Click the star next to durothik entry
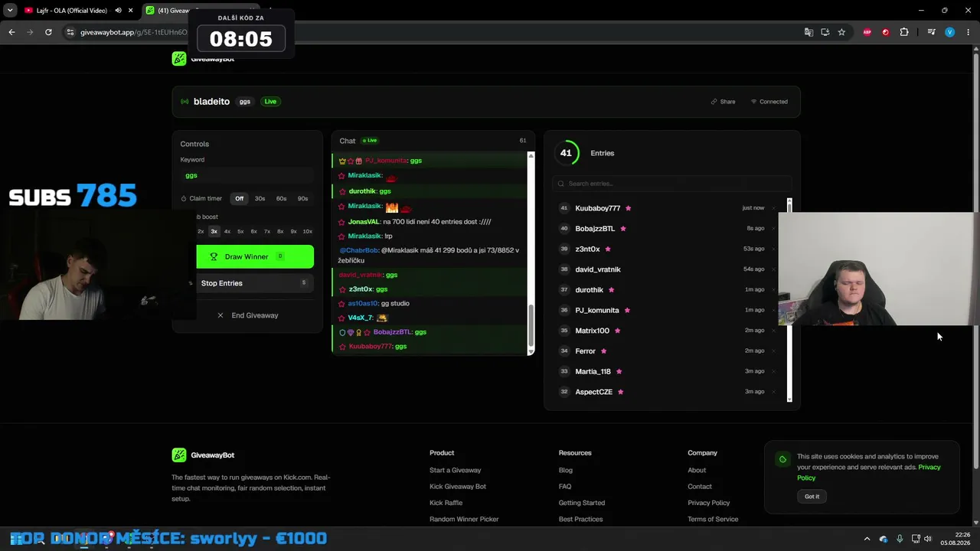 click(611, 290)
